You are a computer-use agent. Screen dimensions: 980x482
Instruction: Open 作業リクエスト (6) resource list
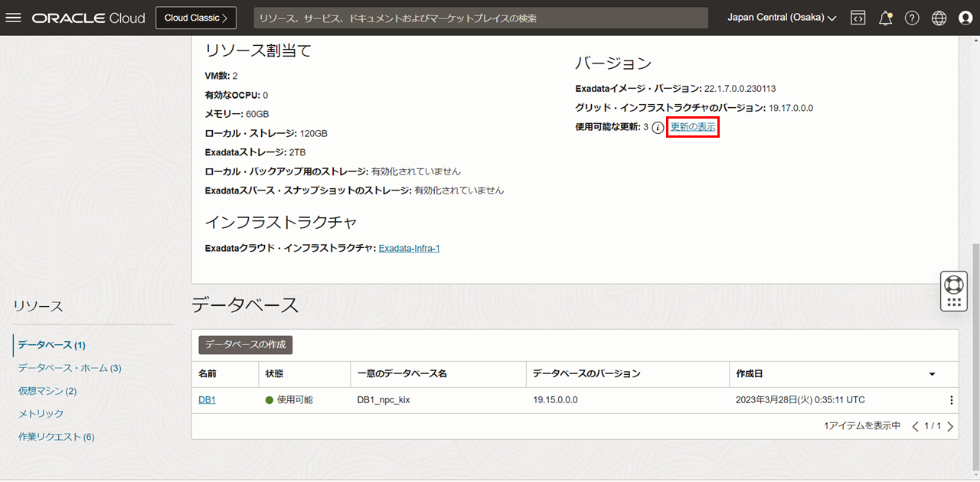pos(57,437)
